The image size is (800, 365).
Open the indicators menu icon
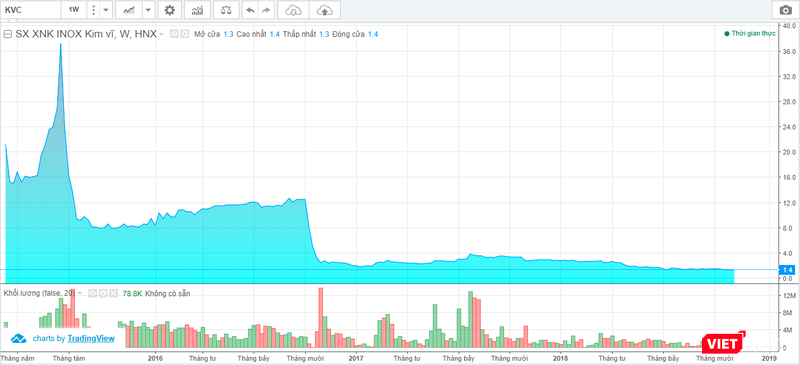197,10
